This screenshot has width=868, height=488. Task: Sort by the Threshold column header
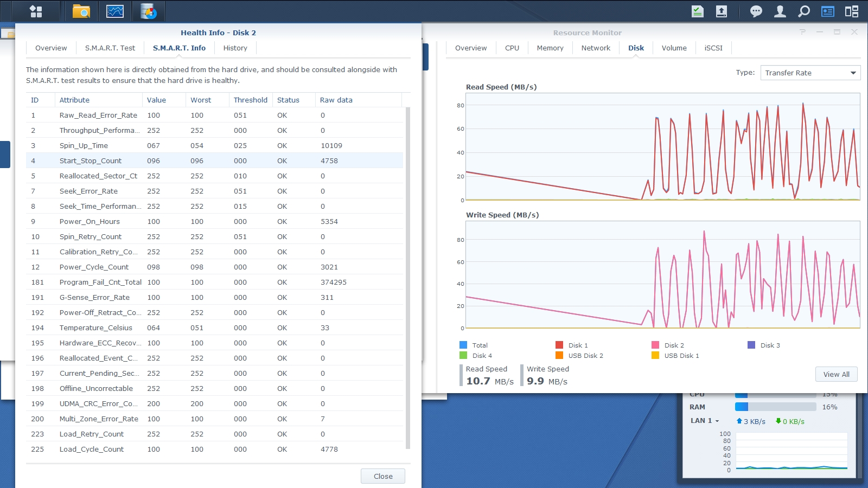pyautogui.click(x=251, y=100)
